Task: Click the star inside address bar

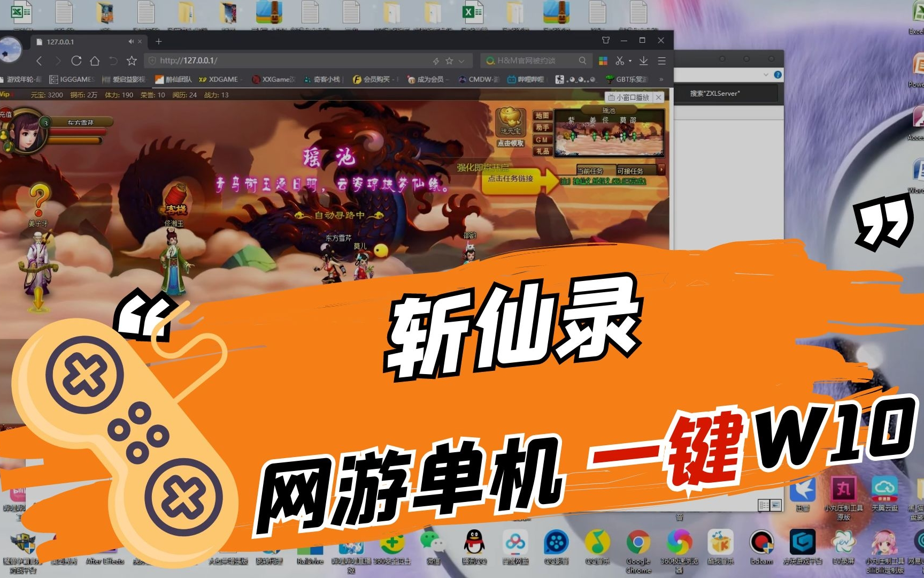Action: (x=449, y=61)
